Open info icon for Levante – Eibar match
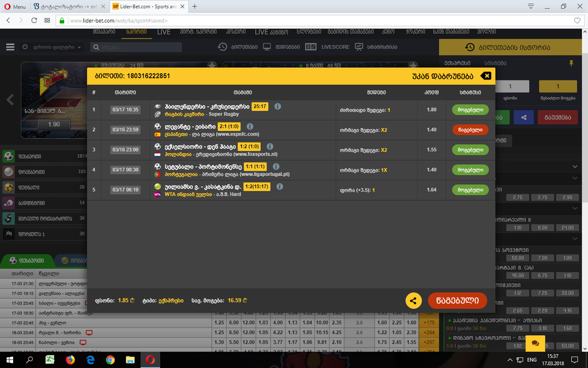This screenshot has width=588, height=368. [x=250, y=126]
